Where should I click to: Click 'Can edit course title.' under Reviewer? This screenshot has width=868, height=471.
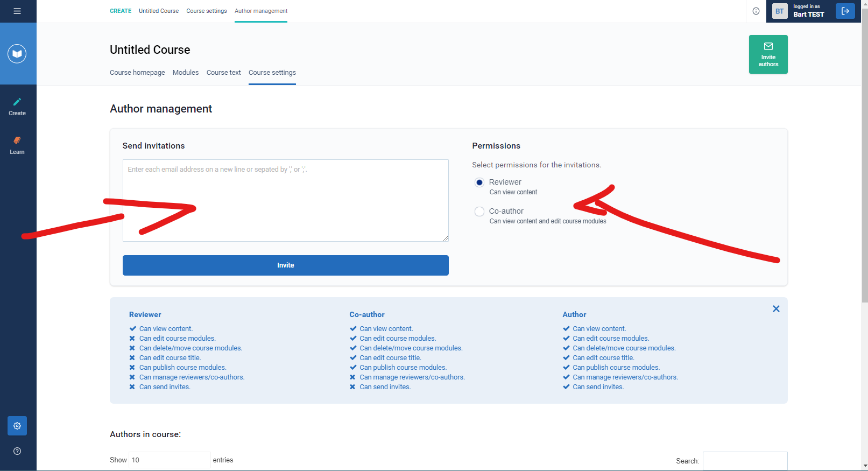170,358
